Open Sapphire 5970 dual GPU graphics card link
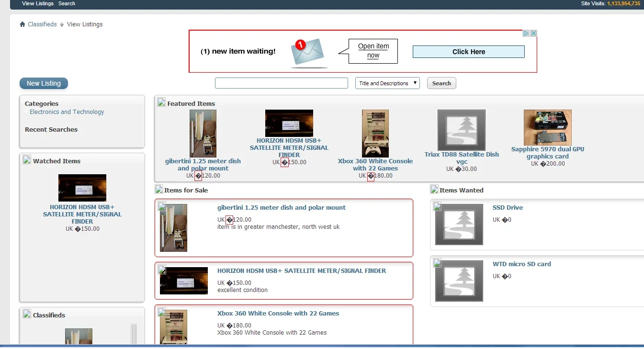This screenshot has height=349, width=644. tap(548, 153)
